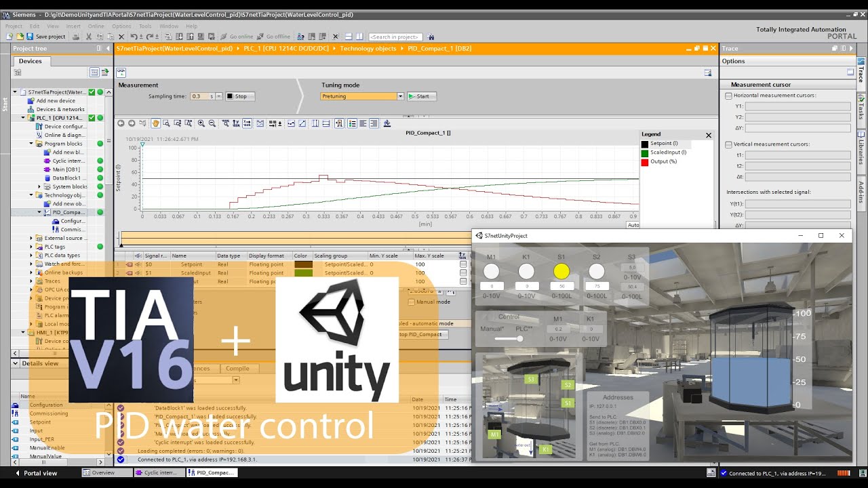Viewport: 868px width, 488px height.
Task: Collapse the PLC_1 tree node
Action: click(22, 118)
